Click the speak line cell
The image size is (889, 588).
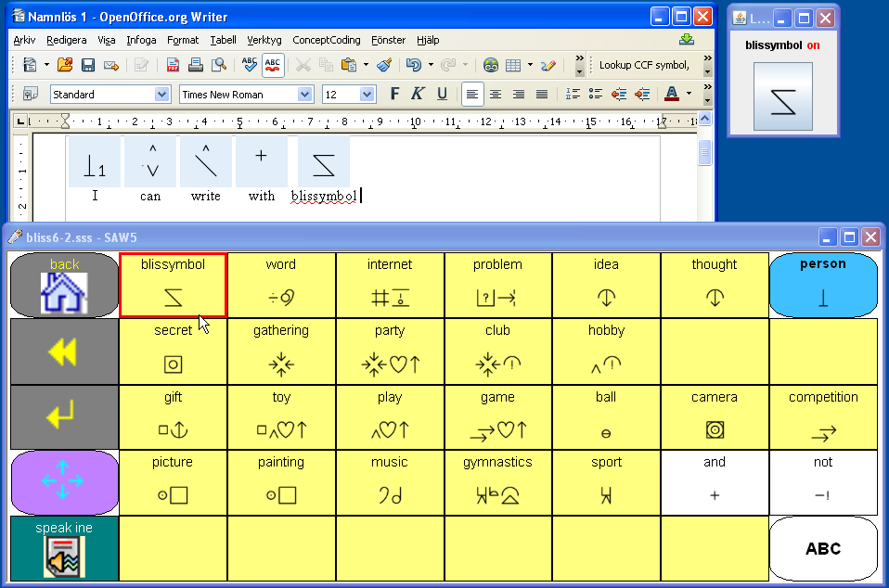click(64, 548)
